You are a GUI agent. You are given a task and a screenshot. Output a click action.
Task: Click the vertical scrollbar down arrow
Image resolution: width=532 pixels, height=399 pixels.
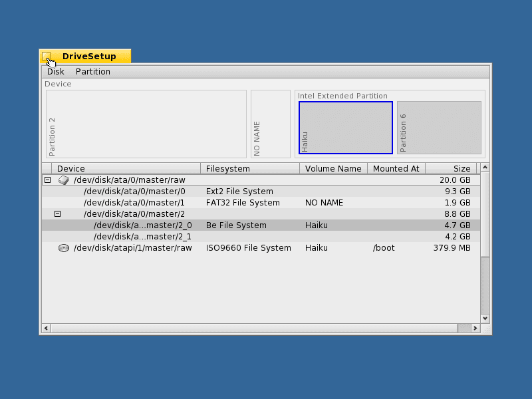click(x=485, y=319)
